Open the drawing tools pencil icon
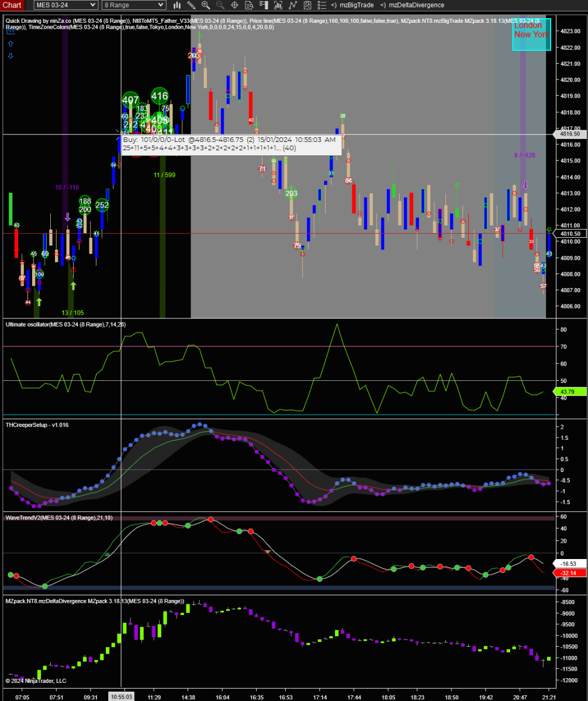588x701 pixels. (191, 5)
